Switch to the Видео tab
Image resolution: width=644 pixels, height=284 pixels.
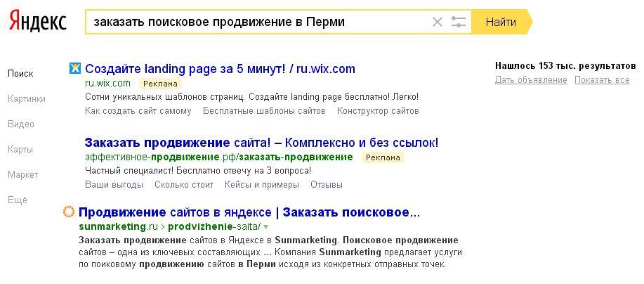(x=21, y=124)
